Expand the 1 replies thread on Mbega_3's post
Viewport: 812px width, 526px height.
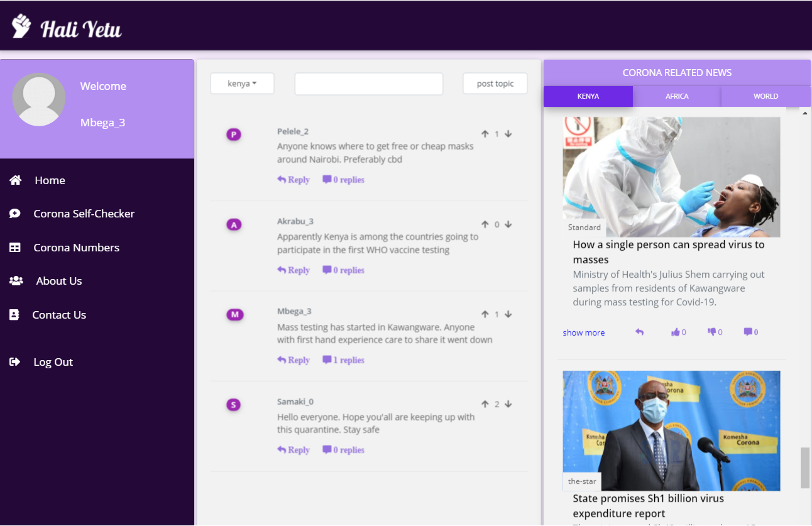tap(343, 360)
